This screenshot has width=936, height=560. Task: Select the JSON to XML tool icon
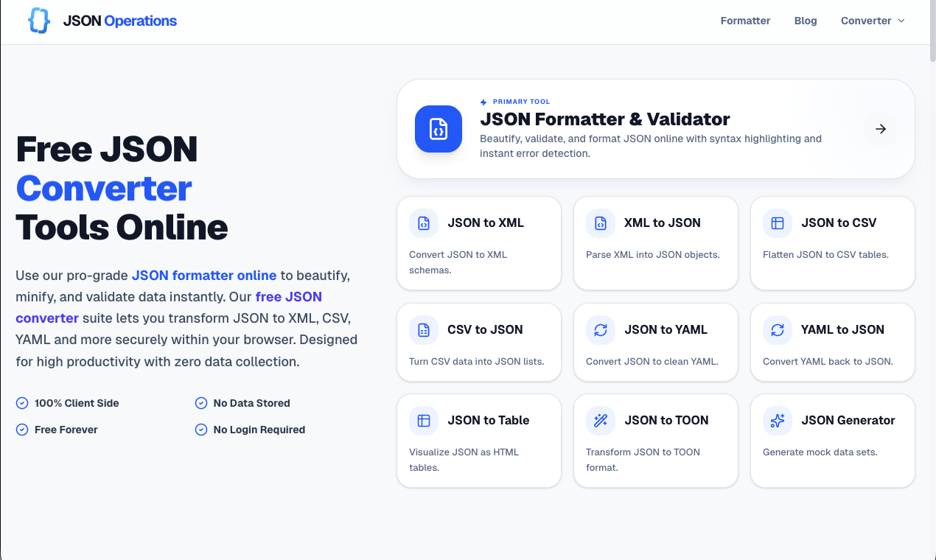[423, 223]
